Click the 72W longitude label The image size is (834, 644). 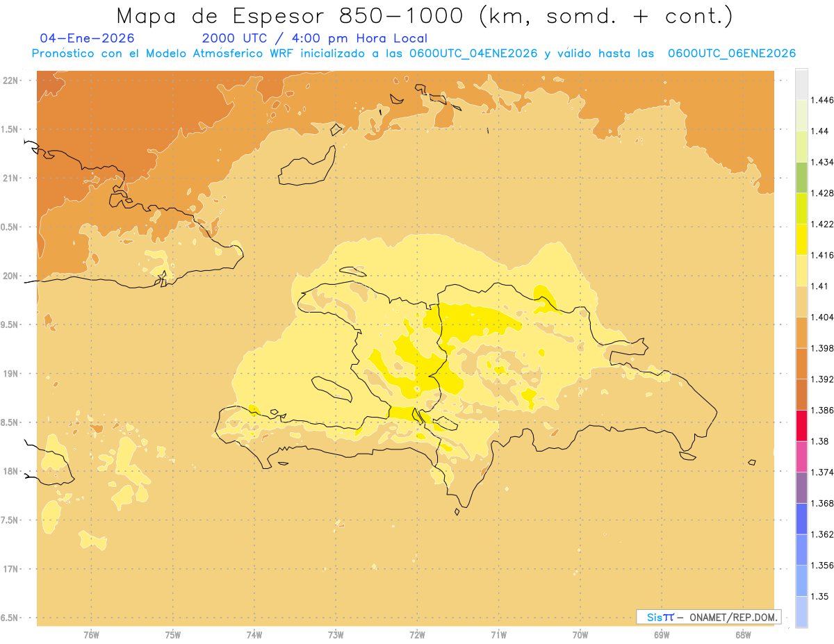(417, 635)
